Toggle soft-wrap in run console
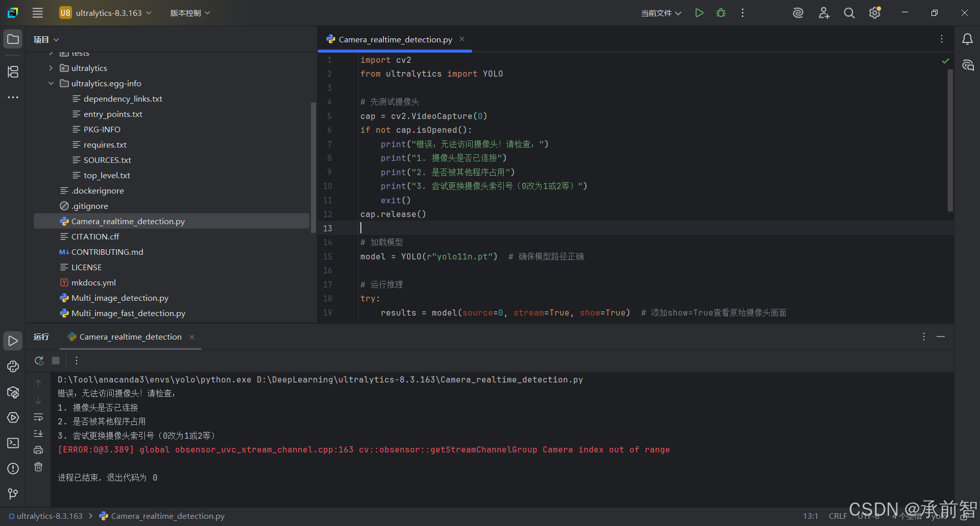 [38, 417]
